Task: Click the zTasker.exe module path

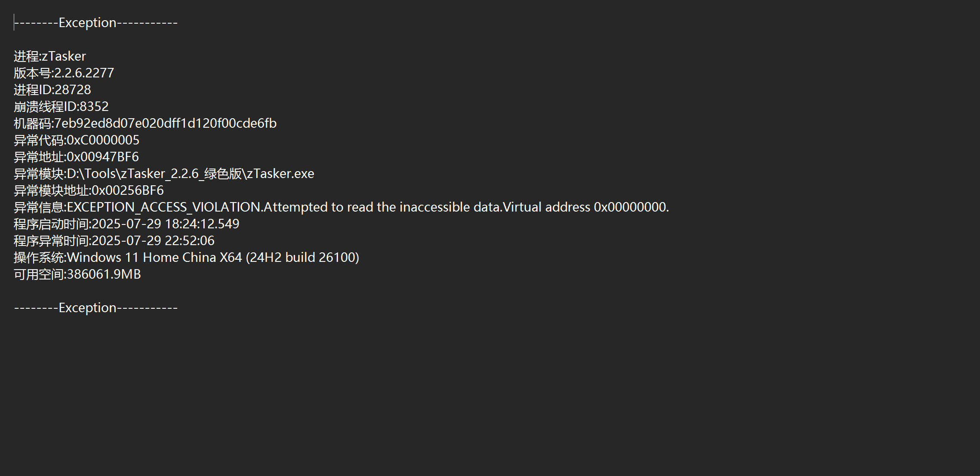Action: 190,173
